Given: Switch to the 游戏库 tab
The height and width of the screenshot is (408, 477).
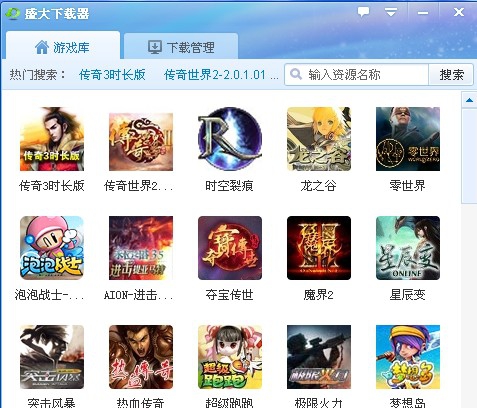Looking at the screenshot, I should 63,46.
